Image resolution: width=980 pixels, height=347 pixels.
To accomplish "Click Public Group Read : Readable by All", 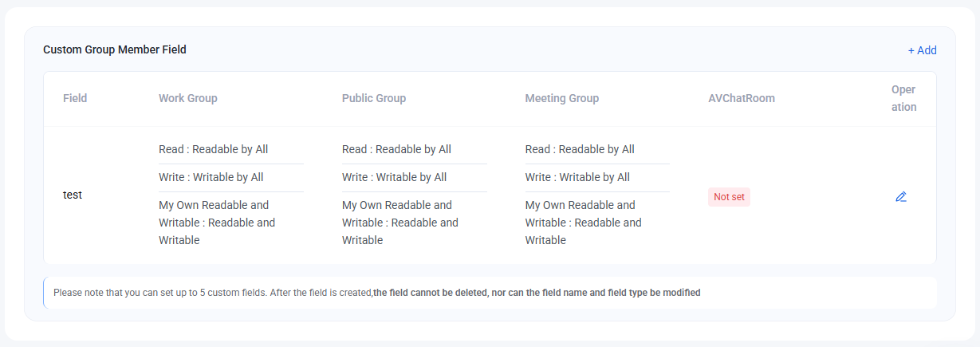I will coord(396,149).
